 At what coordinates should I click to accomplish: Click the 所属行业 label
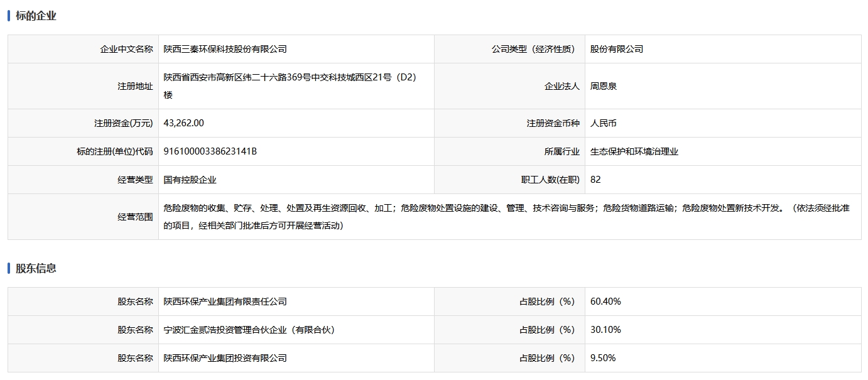click(562, 151)
